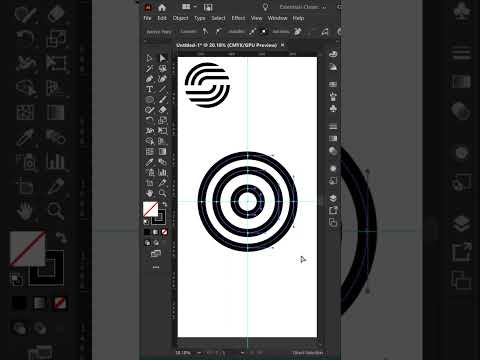Open the Effect menu

pos(238,18)
